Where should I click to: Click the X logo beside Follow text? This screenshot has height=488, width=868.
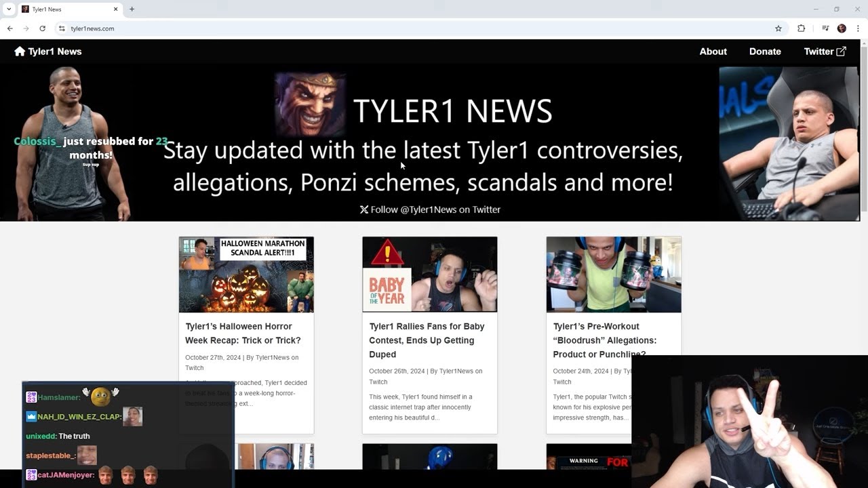pos(364,209)
